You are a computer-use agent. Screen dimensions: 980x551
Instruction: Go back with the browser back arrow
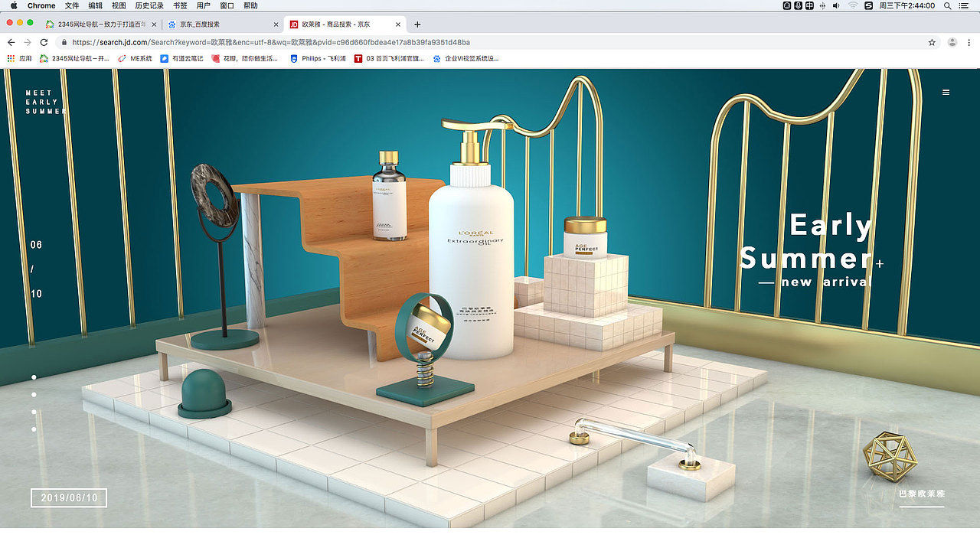click(x=11, y=43)
